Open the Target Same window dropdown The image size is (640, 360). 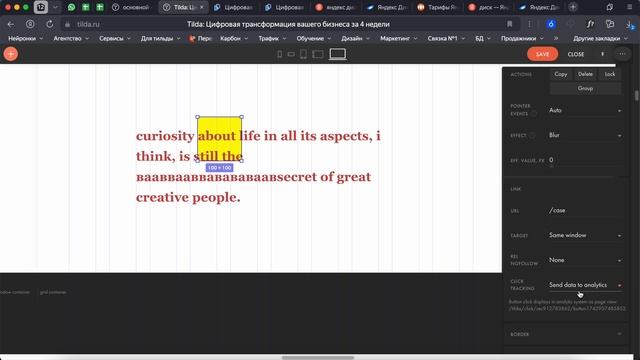[585, 235]
